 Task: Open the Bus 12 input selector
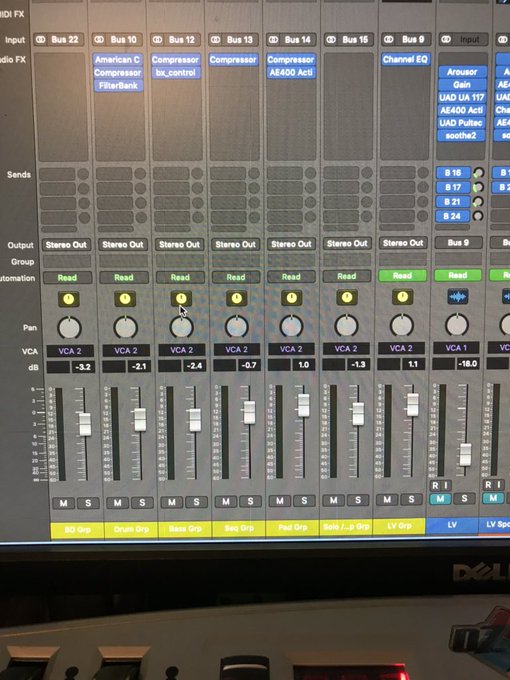182,40
